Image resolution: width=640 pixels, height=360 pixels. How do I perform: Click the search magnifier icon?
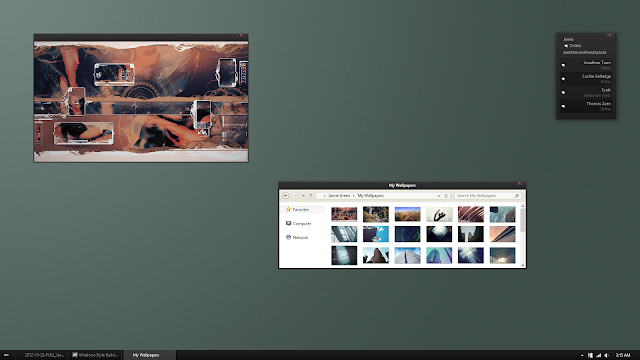(517, 196)
